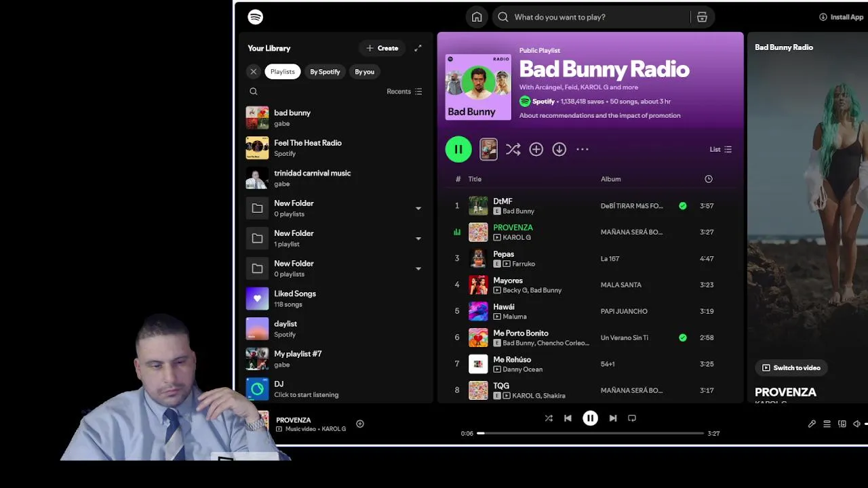Open the Create menu
This screenshot has height=488, width=868.
pyautogui.click(x=382, y=48)
